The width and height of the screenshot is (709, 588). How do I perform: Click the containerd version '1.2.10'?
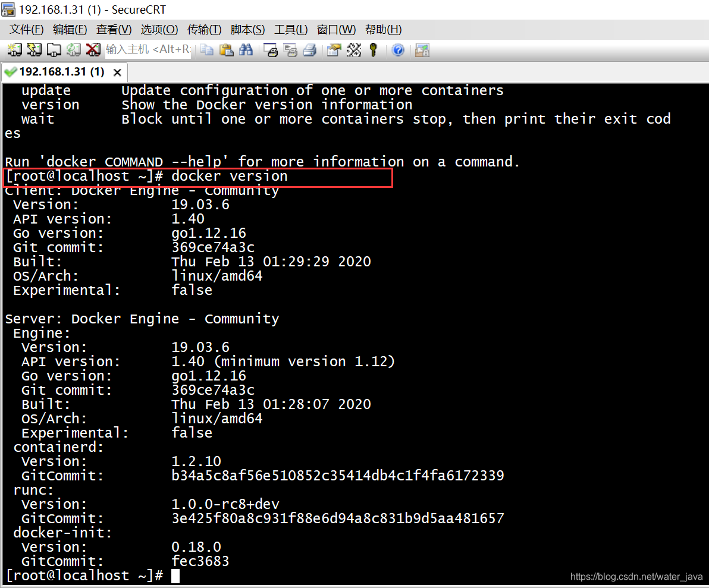196,461
